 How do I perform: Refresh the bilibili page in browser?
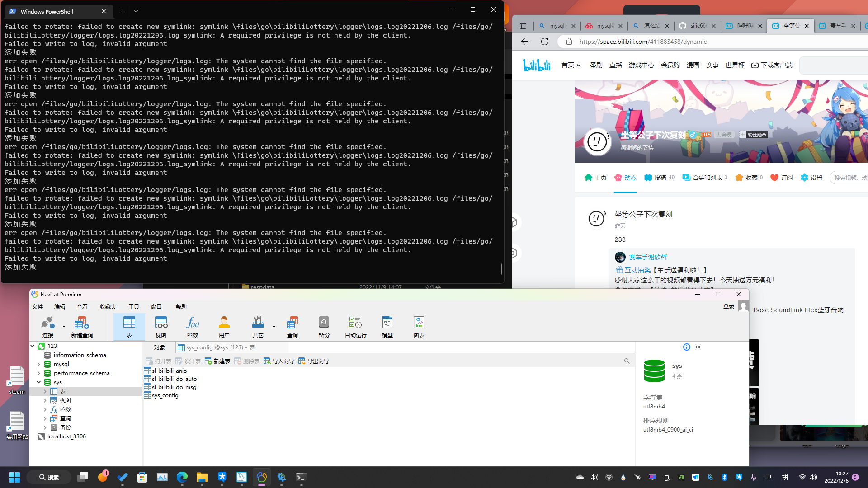pos(545,42)
